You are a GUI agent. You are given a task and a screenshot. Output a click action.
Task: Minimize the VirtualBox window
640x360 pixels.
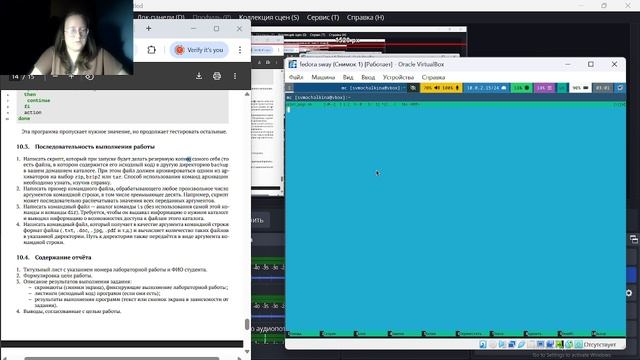pos(568,64)
